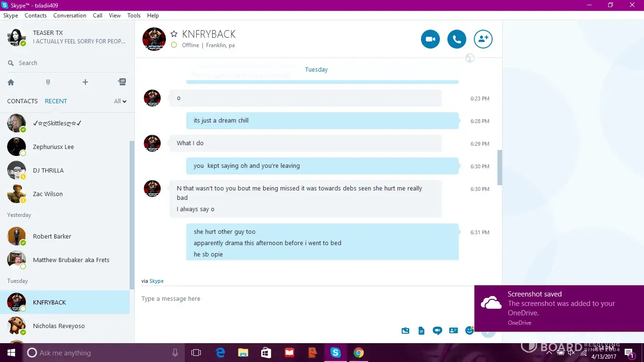
Task: Switch to the CONTACTS tab
Action: (22, 101)
